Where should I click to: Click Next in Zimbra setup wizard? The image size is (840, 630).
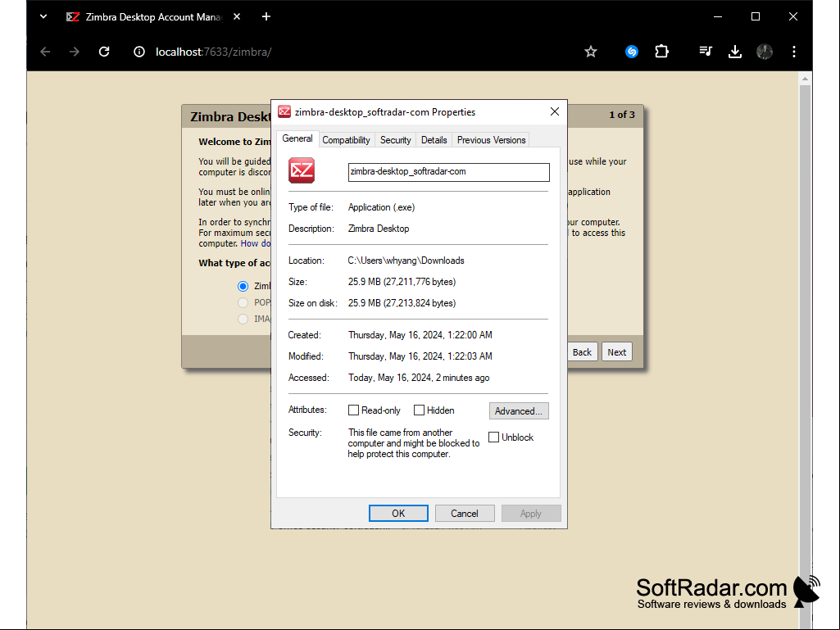click(616, 352)
